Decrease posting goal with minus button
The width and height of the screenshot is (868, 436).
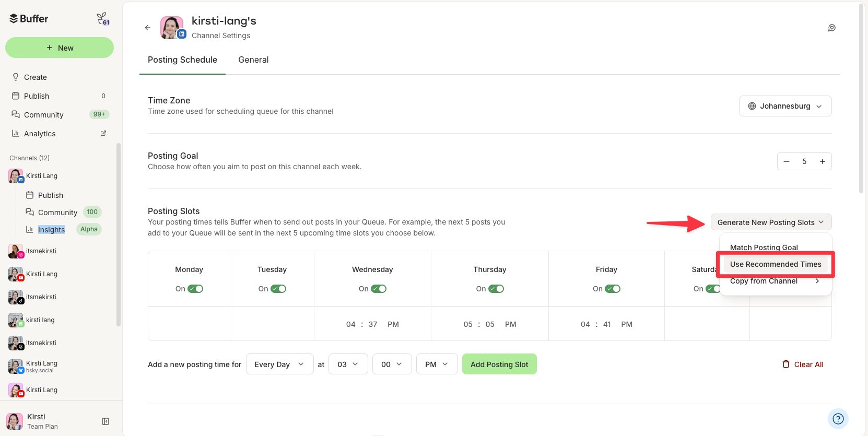coord(787,161)
